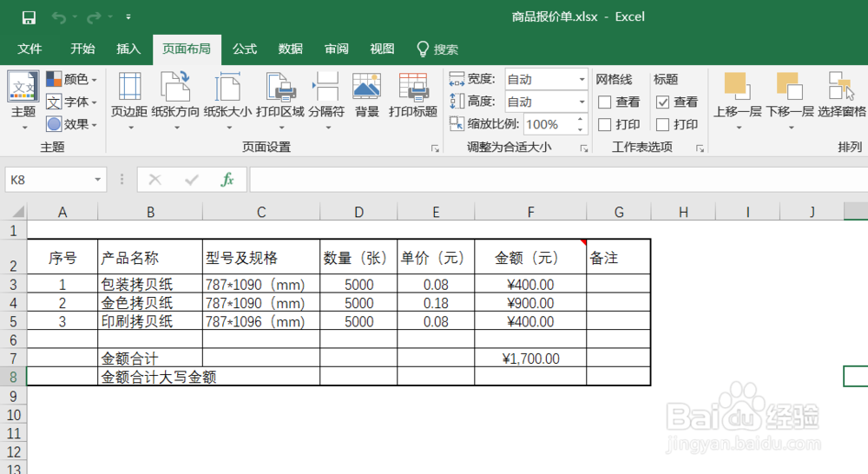
Task: Enable 网格线 查看 gridlines view checkbox
Action: 604,102
